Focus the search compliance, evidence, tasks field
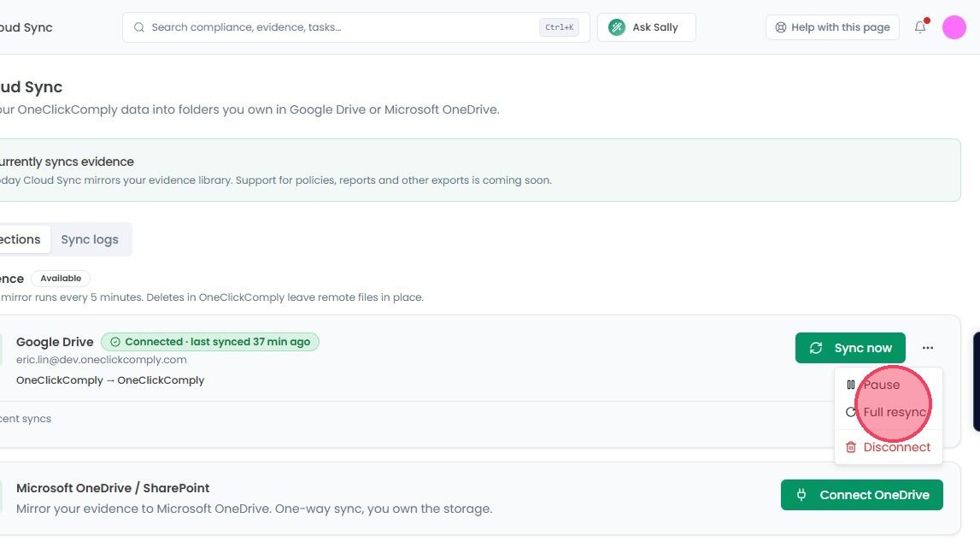980x547 pixels. click(355, 27)
